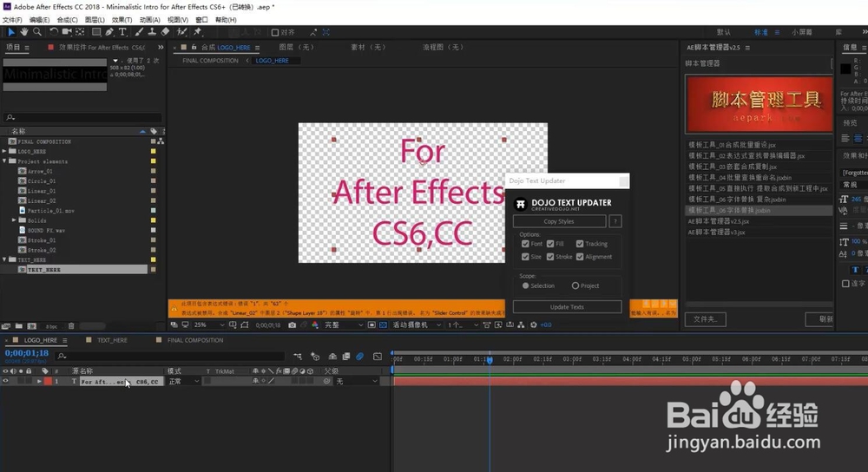
Task: Select the Puppet Pin tool
Action: pos(198,32)
